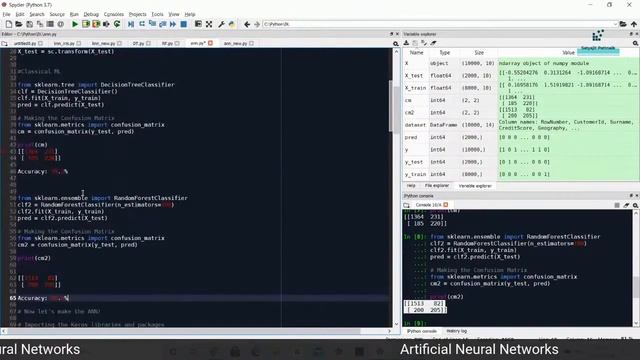This screenshot has height=360, width=640.
Task: Save the current file
Action: (29, 24)
